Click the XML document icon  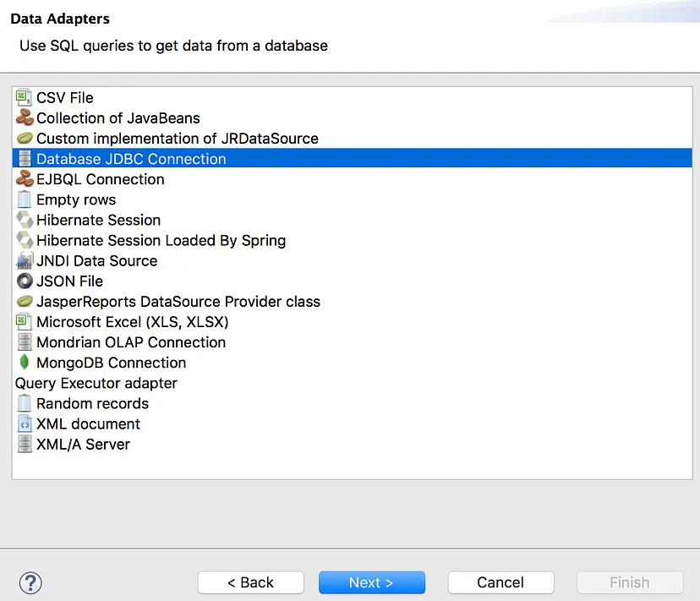coord(25,424)
